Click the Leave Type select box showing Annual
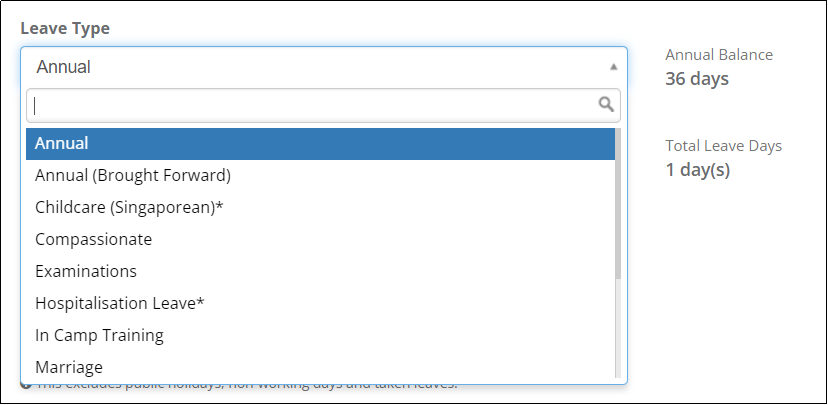This screenshot has height=405, width=828. (x=324, y=67)
